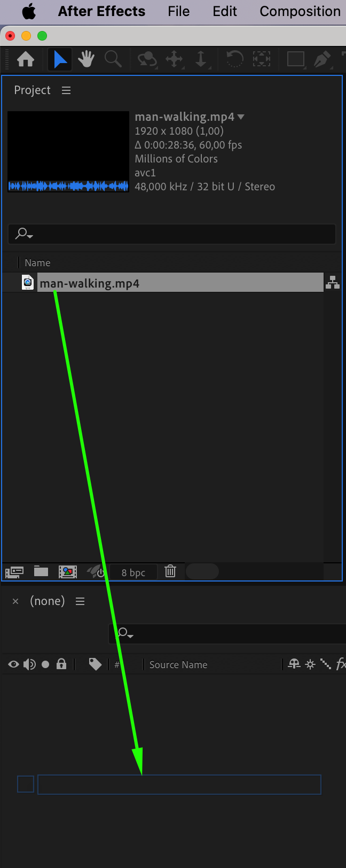Create a new composition icon

click(68, 572)
